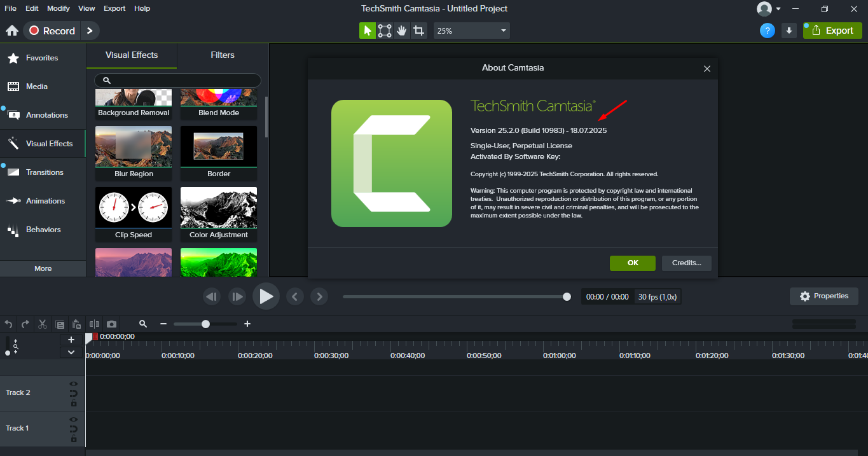The height and width of the screenshot is (456, 868).
Task: Switch to the Filters tab
Action: click(x=223, y=55)
